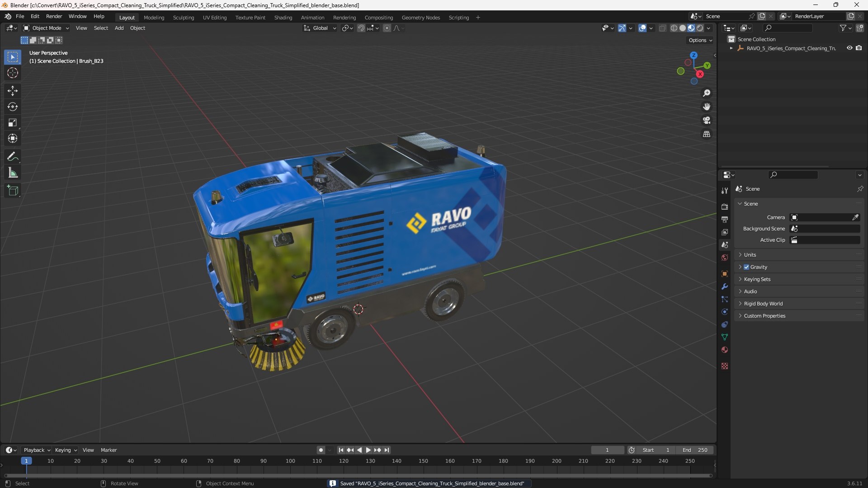This screenshot has height=488, width=868.
Task: Open the World properties tab icon
Action: pos(725,258)
